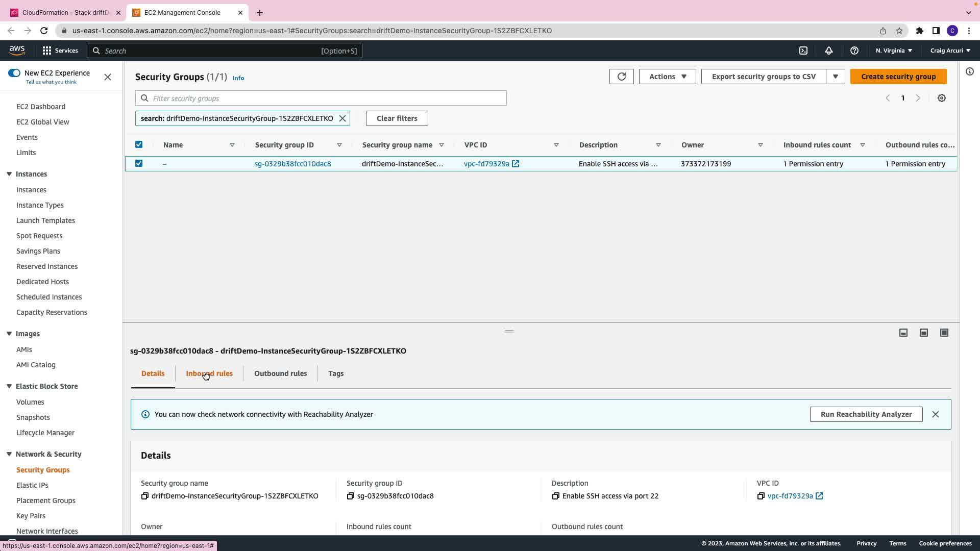980x551 pixels.
Task: Open the N. Virginia region dropdown
Action: [893, 51]
